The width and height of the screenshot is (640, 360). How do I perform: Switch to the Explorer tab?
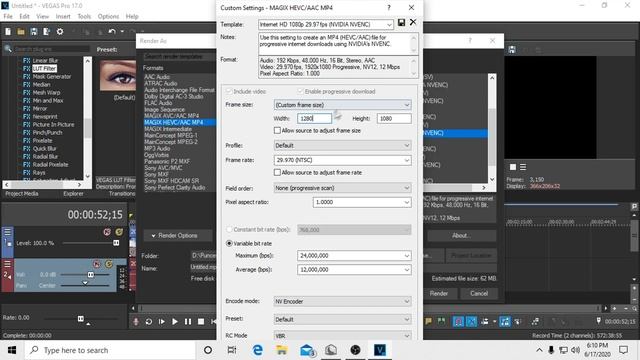pos(73,193)
